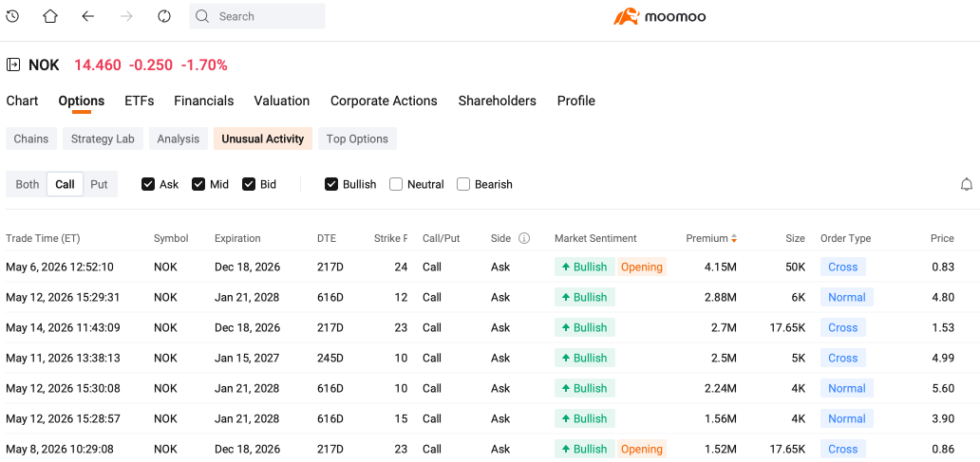Sort by Premium arrows icon
The height and width of the screenshot is (462, 980).
click(734, 238)
